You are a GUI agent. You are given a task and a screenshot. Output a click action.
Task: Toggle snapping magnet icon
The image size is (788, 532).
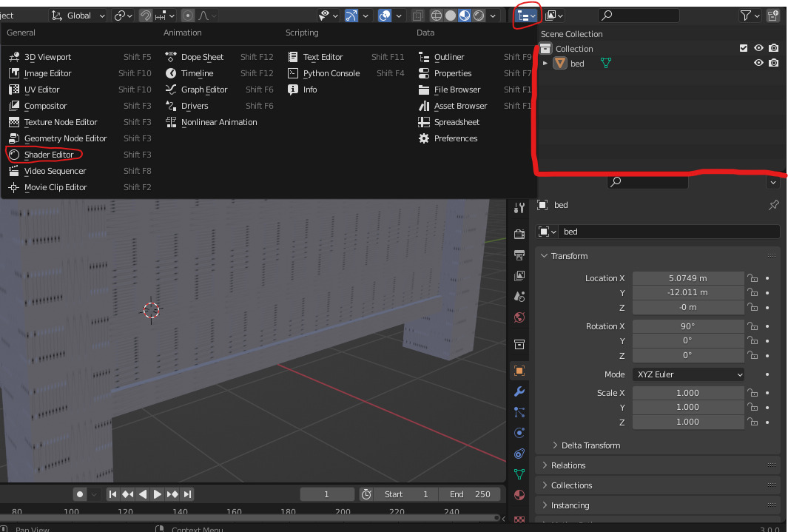[146, 16]
